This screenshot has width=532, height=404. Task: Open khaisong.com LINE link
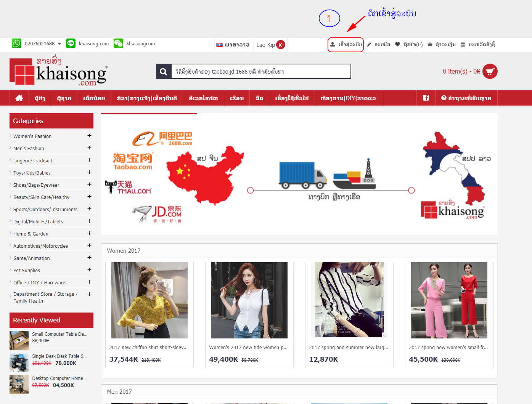click(x=94, y=44)
